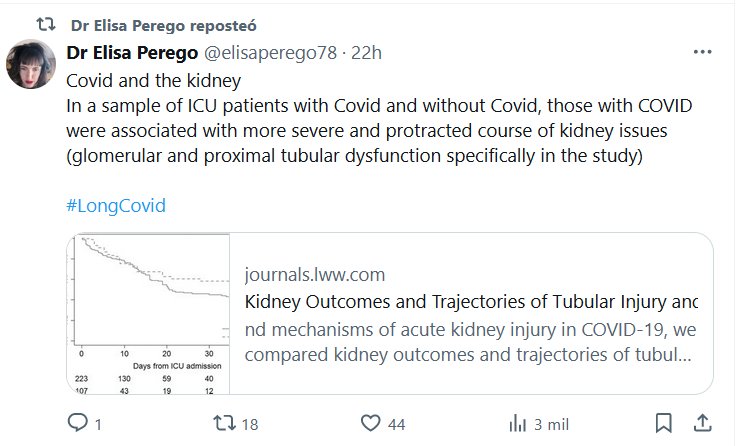Open the "Kidney Outcomes and Trajectories" article title

click(x=471, y=302)
